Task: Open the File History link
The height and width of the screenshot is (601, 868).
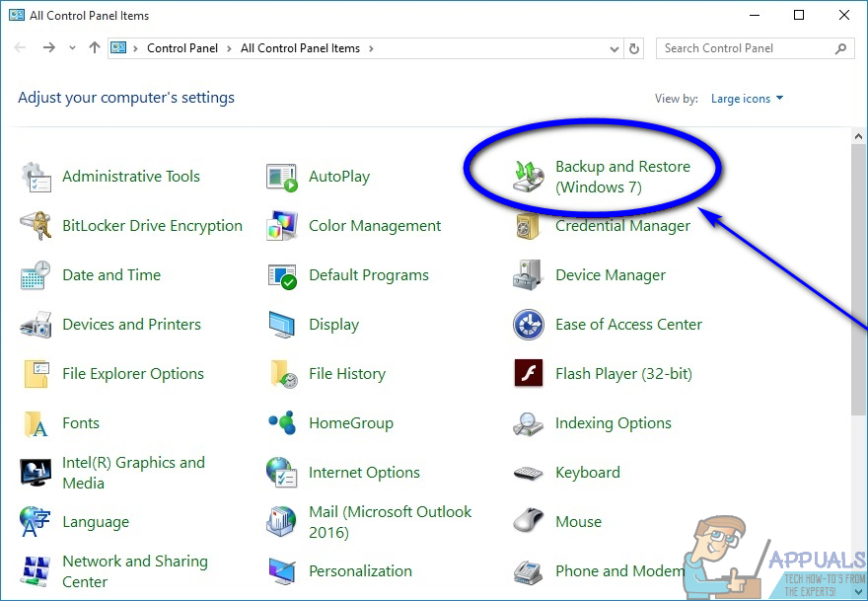Action: (347, 374)
